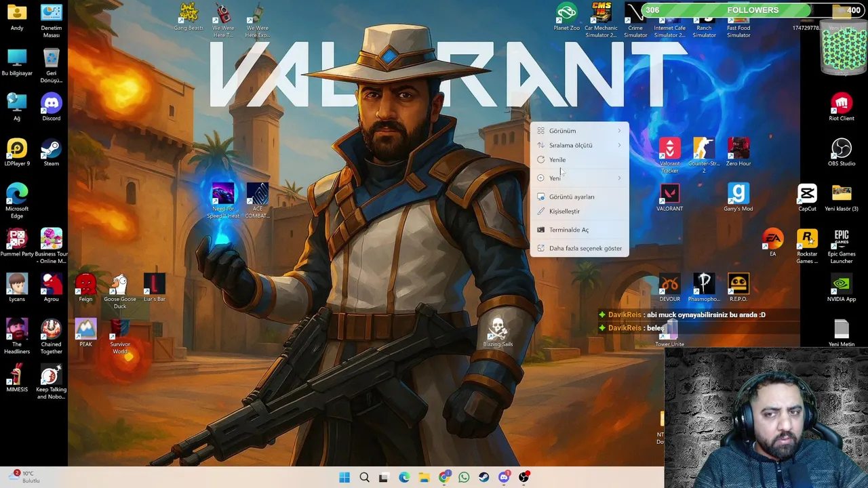Select Zero Hour game icon

(738, 153)
